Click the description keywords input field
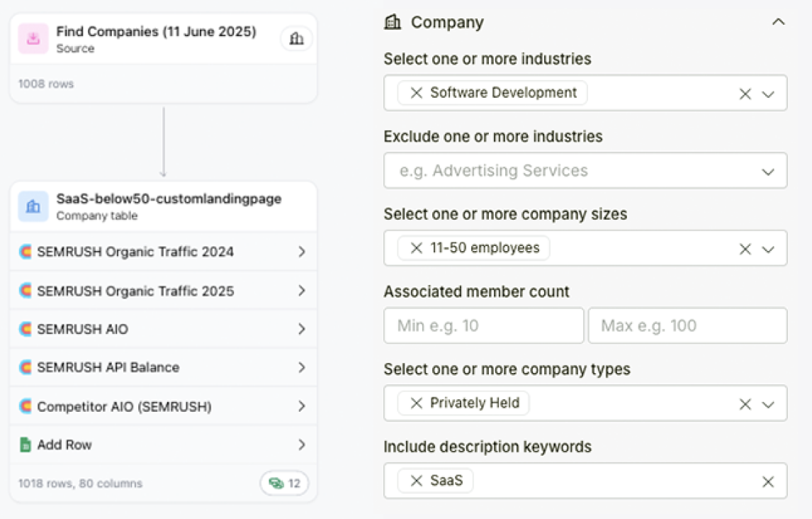Image resolution: width=812 pixels, height=519 pixels. 585,481
